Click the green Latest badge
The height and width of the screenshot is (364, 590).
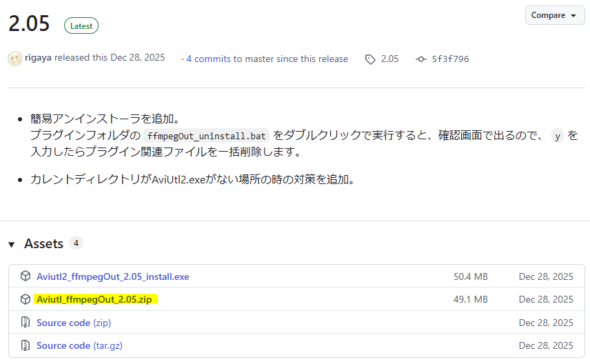pyautogui.click(x=81, y=26)
